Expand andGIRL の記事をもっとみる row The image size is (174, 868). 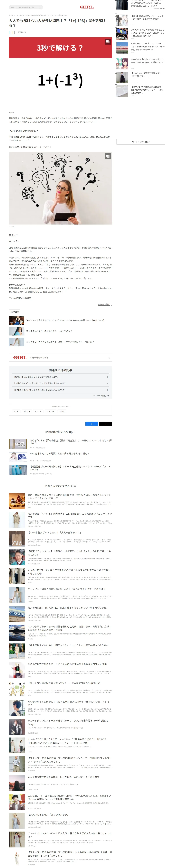click(x=60, y=357)
